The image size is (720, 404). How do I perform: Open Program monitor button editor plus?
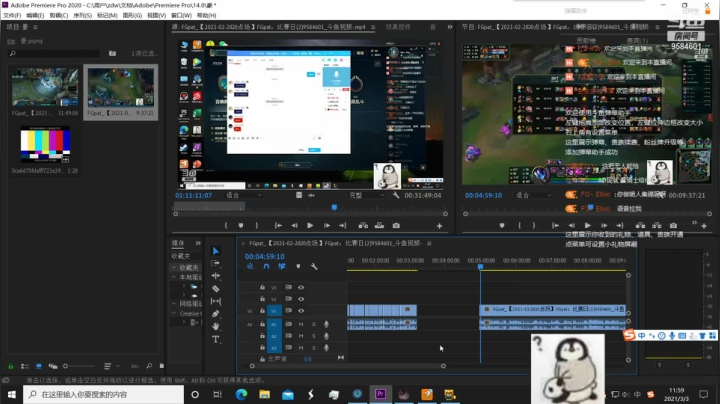click(x=704, y=226)
